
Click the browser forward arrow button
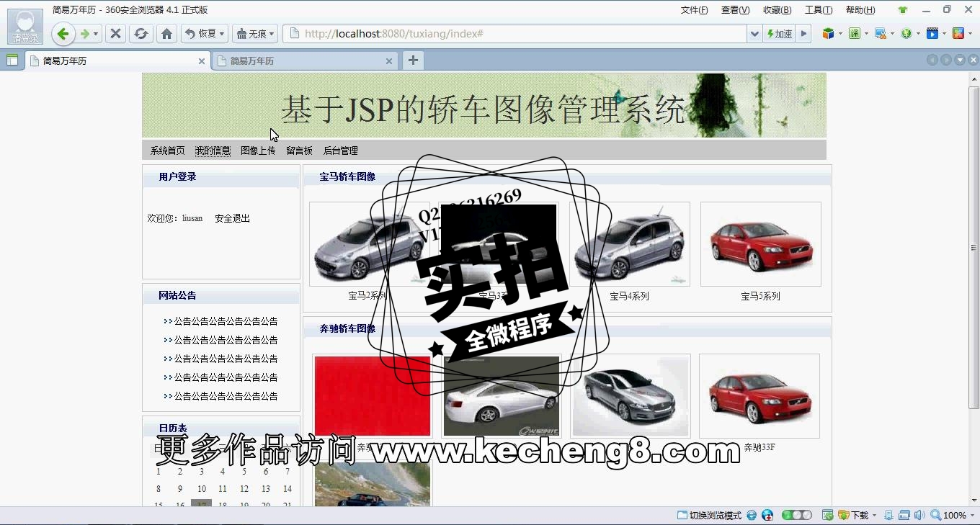pos(85,34)
